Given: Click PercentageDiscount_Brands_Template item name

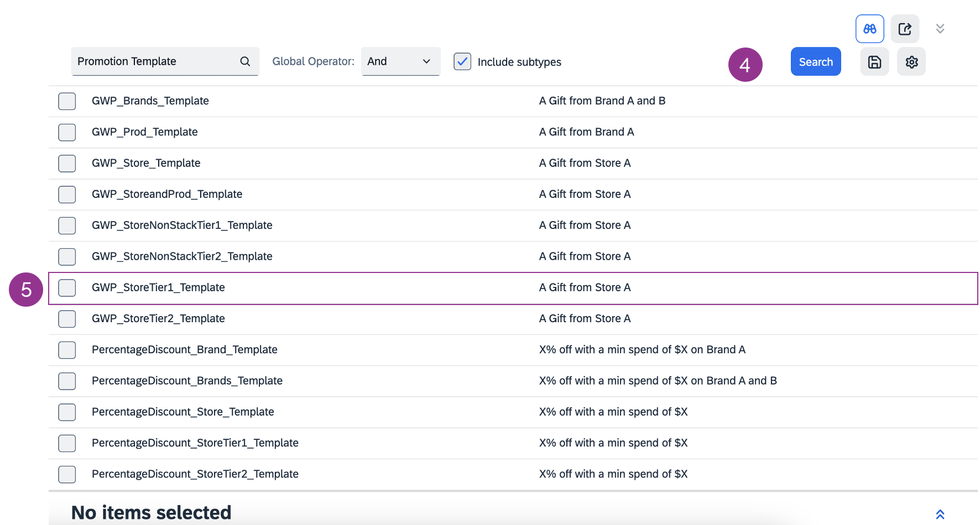Looking at the screenshot, I should point(187,381).
